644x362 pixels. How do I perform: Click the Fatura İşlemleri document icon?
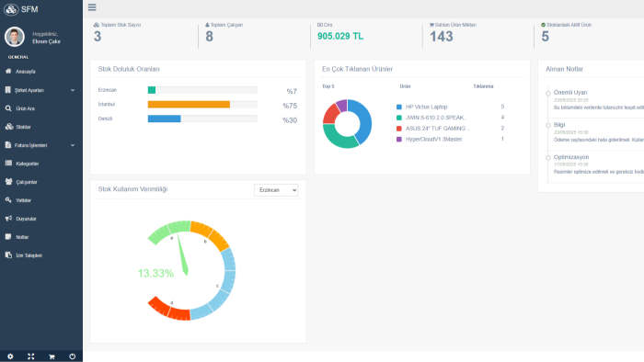[x=8, y=145]
